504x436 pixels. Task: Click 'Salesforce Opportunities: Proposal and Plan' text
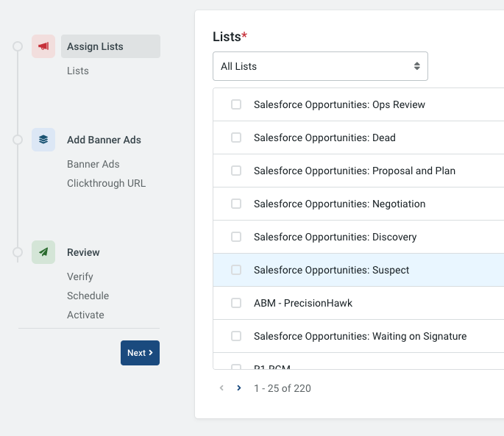pos(355,171)
